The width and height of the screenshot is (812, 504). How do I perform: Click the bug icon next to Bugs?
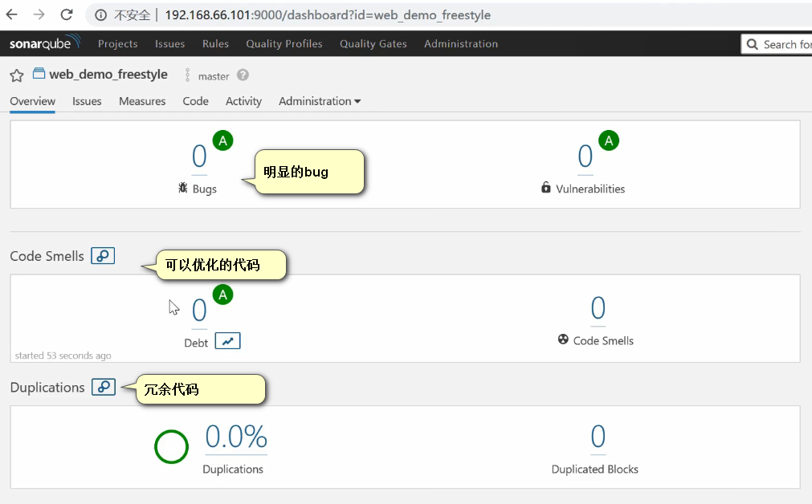[183, 187]
